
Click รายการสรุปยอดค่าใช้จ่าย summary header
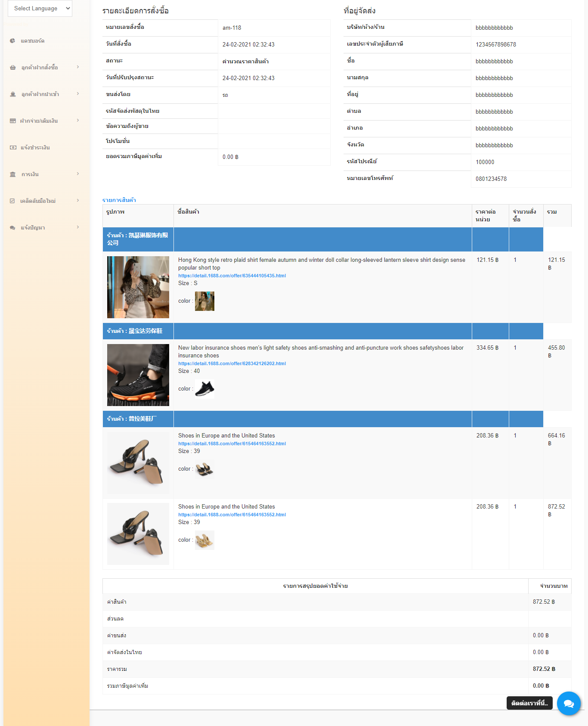click(x=315, y=586)
